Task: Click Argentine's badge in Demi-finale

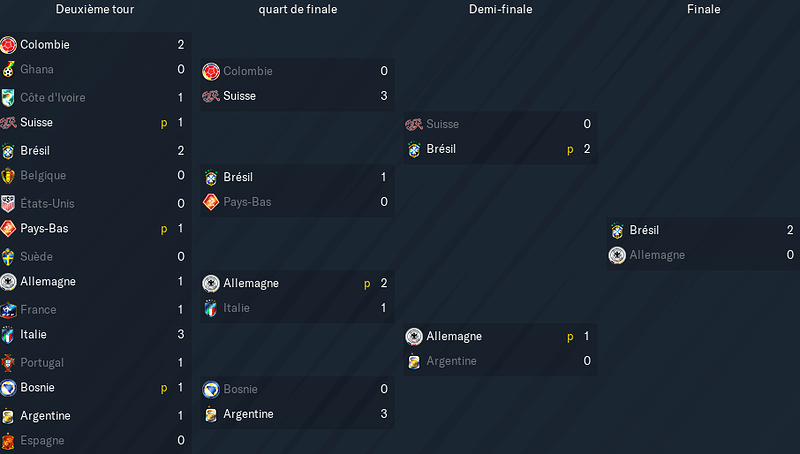Action: (x=414, y=361)
